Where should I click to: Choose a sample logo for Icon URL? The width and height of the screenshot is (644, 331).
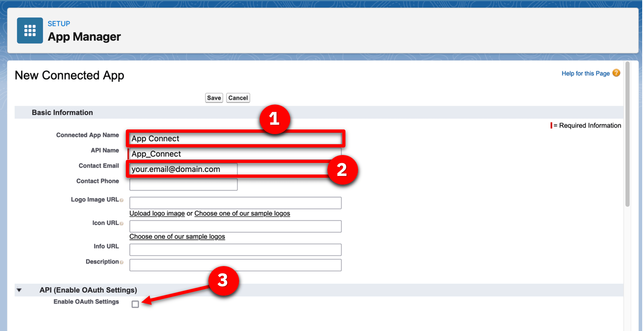click(177, 237)
